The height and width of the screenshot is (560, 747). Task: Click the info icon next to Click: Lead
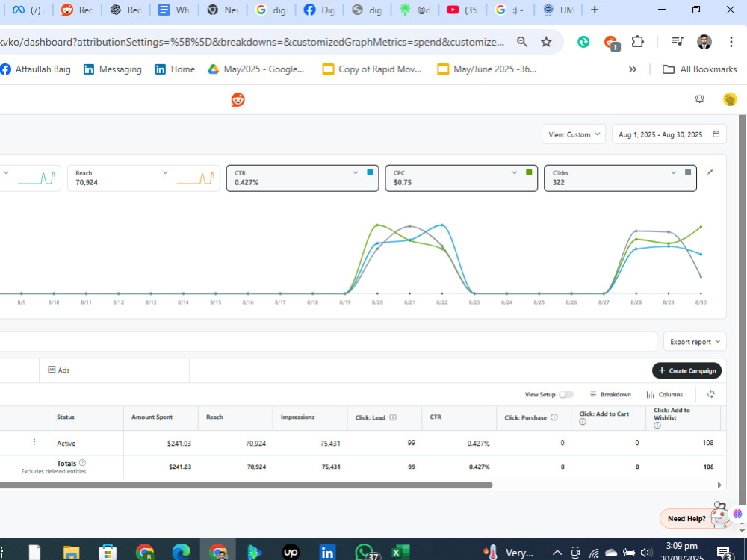click(x=393, y=417)
